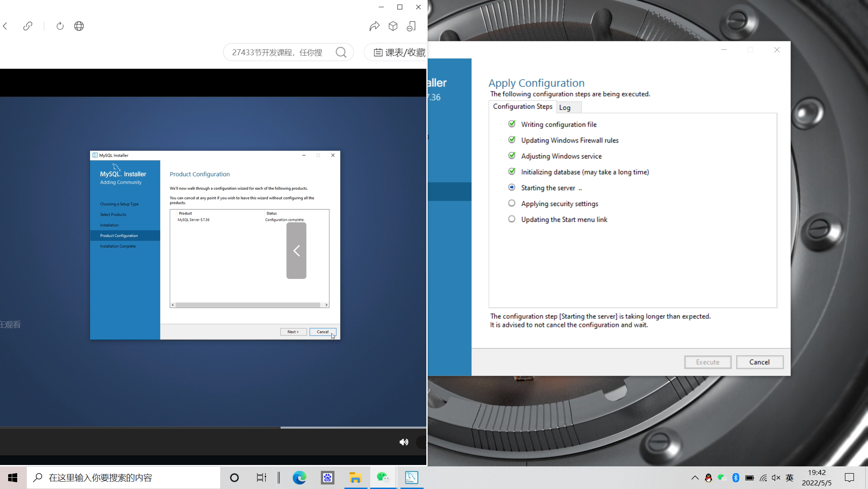Click the copy link icon
The width and height of the screenshot is (868, 489).
28,26
